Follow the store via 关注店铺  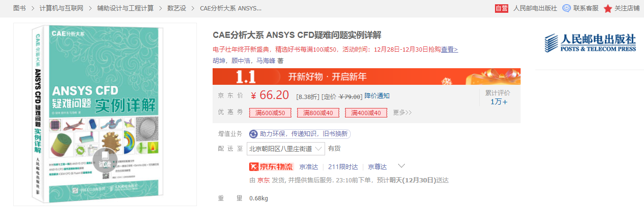point(627,9)
